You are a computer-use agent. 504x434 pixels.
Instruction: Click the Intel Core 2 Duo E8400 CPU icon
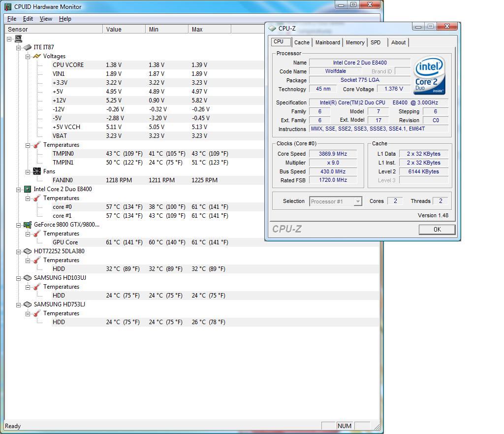coord(28,189)
